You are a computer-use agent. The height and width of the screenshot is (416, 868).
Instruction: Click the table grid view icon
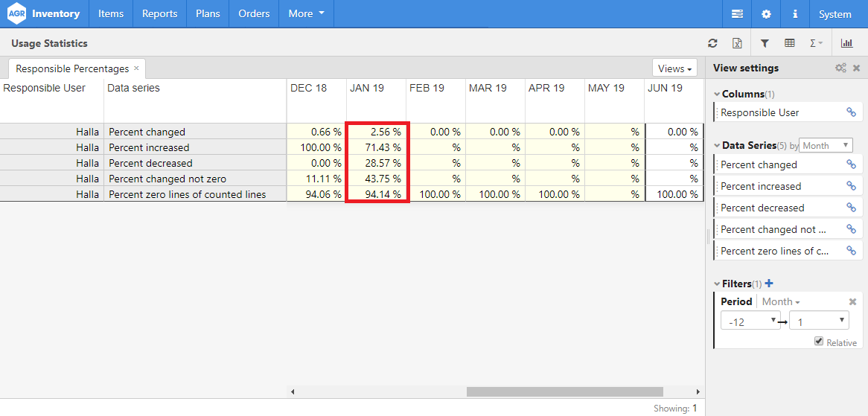click(x=790, y=44)
